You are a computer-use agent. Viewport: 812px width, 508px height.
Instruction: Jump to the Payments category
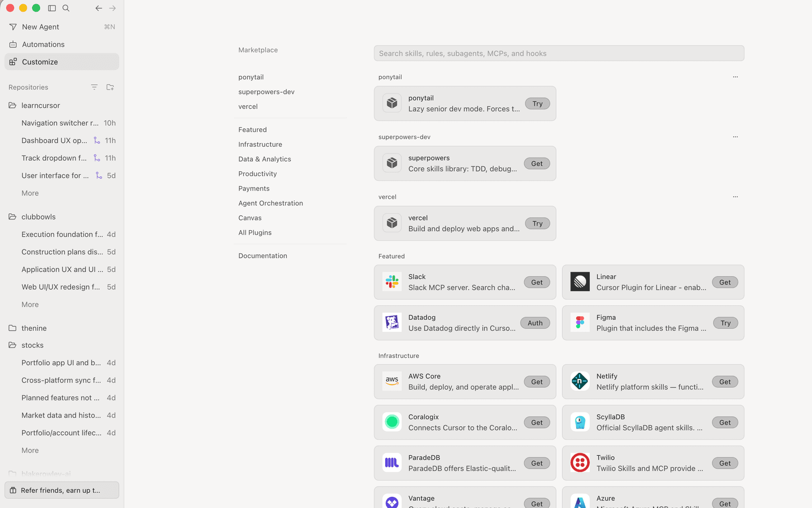[x=254, y=189]
